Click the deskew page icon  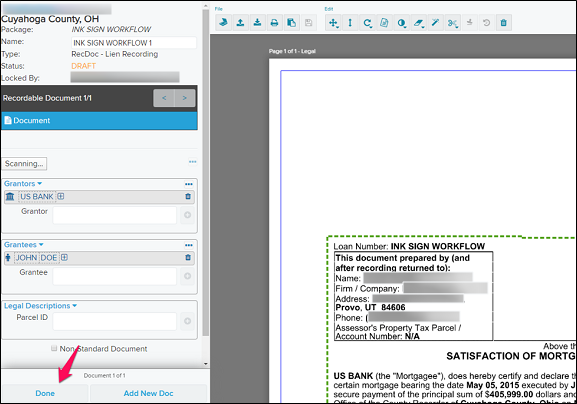[384, 23]
